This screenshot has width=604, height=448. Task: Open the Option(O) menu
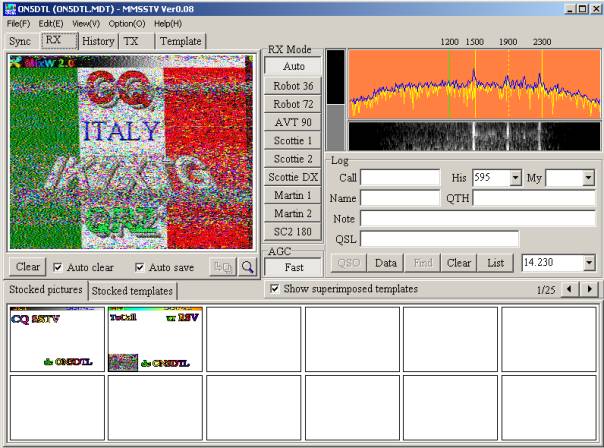coord(127,24)
